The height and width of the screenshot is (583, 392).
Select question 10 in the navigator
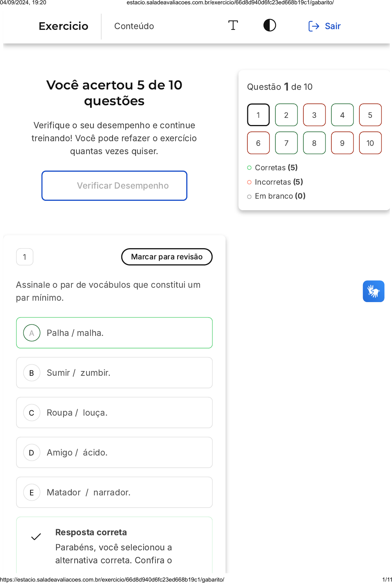(370, 143)
